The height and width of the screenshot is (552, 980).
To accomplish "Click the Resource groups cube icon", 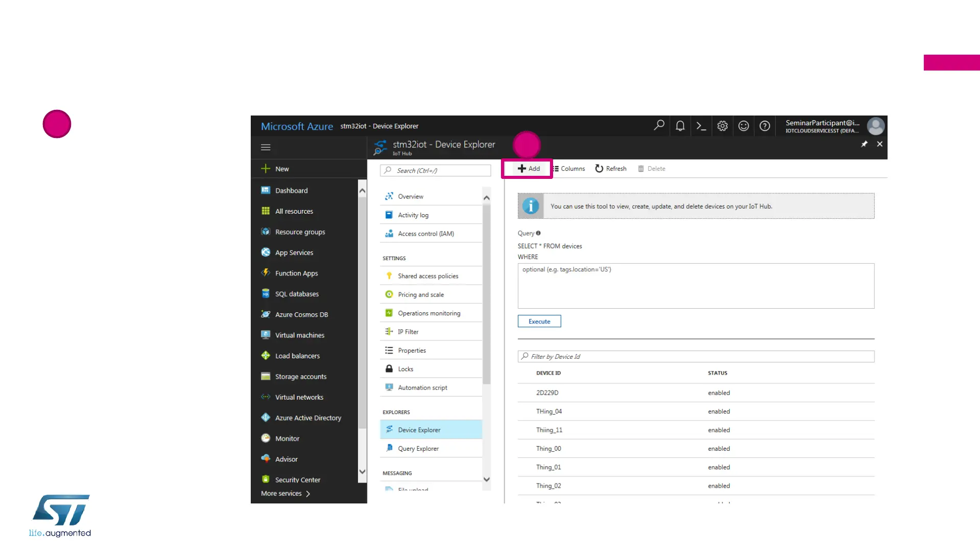I will [x=266, y=232].
